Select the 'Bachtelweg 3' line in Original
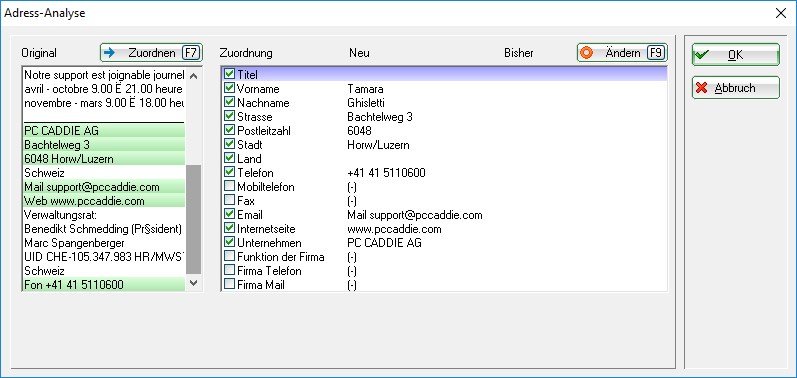 [x=104, y=145]
